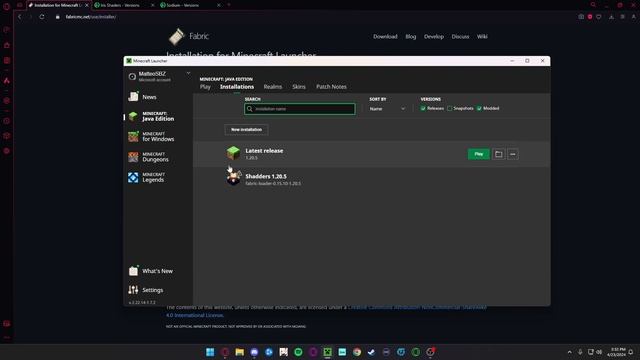Close the Iris Shaders browser tab
Image resolution: width=640 pixels, height=360 pixels.
(153, 5)
